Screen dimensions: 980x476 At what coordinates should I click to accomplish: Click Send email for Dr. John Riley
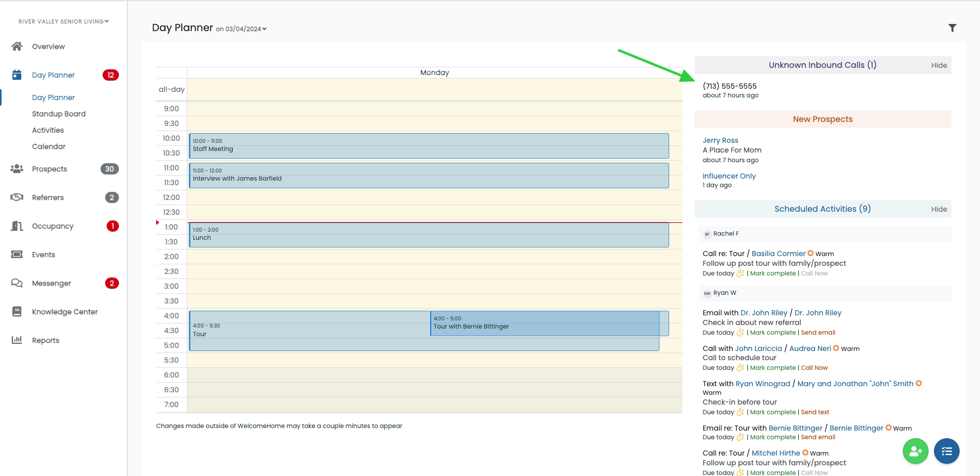pyautogui.click(x=818, y=333)
